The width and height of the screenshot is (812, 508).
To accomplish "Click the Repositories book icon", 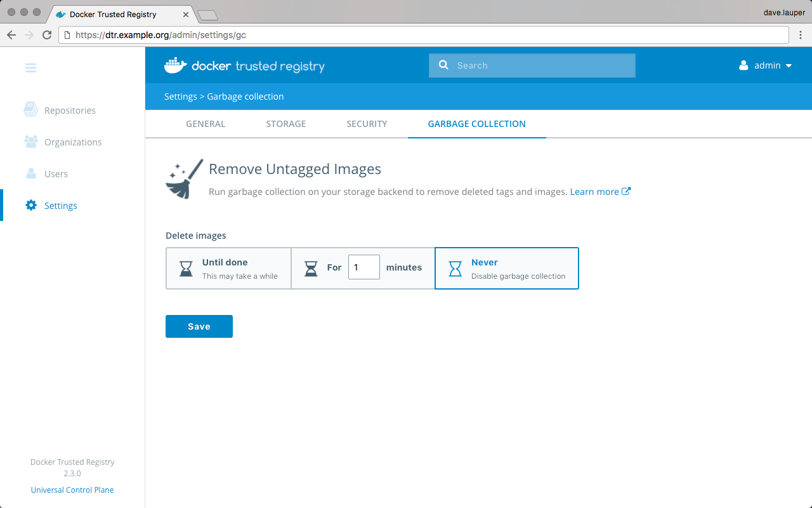I will (30, 110).
